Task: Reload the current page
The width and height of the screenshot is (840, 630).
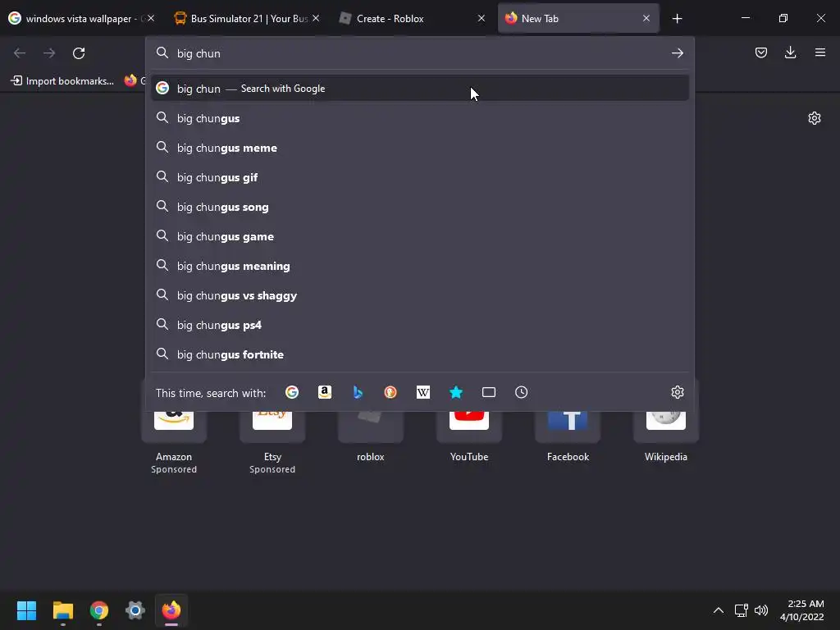Action: (x=79, y=53)
